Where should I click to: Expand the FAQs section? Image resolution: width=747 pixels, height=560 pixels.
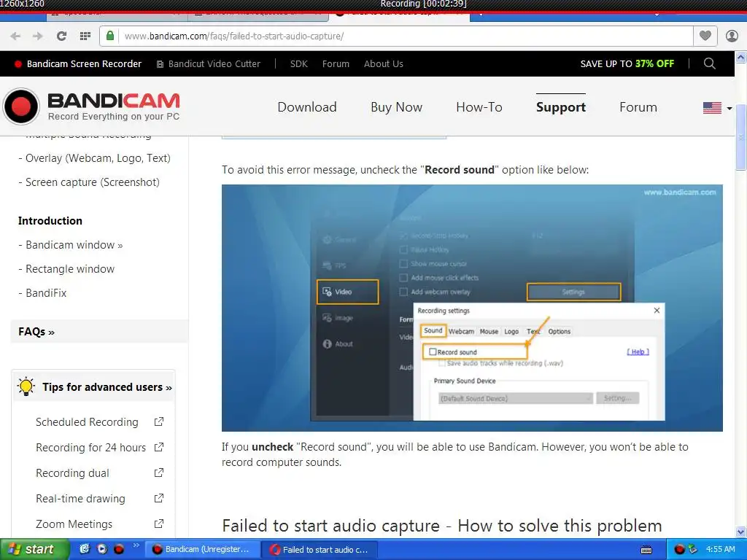tap(36, 332)
